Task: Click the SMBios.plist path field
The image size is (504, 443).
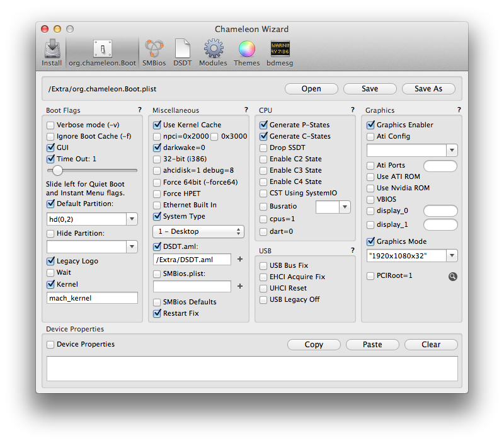Action: 192,287
